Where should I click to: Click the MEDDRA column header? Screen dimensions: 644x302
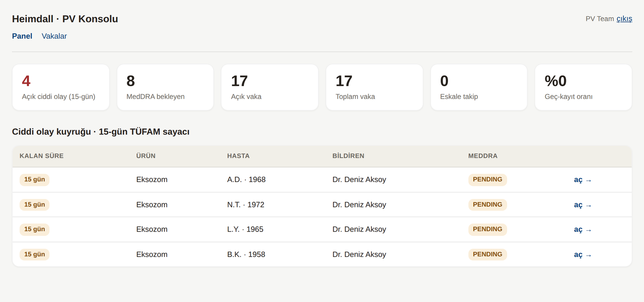coord(483,156)
